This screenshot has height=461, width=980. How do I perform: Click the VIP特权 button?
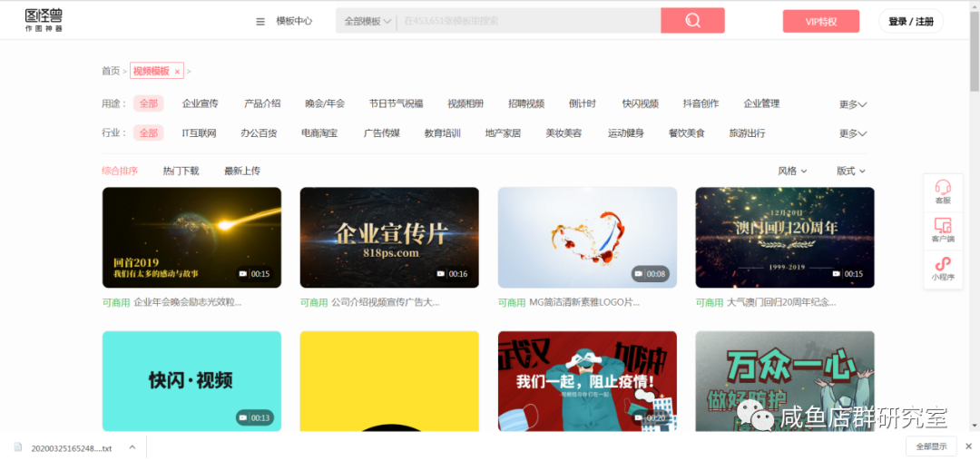(x=820, y=21)
